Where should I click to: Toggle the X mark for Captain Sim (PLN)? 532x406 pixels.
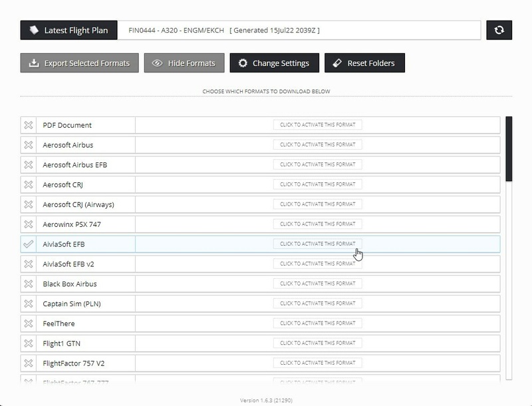click(29, 304)
